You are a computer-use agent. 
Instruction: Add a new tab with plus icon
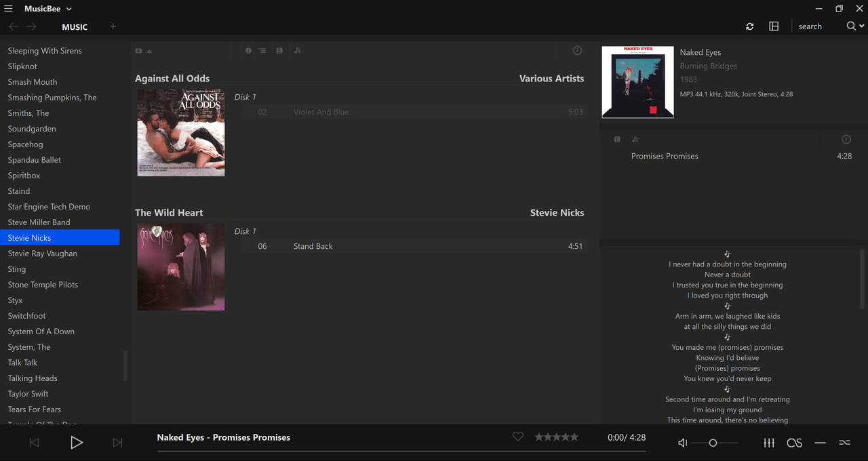point(113,26)
